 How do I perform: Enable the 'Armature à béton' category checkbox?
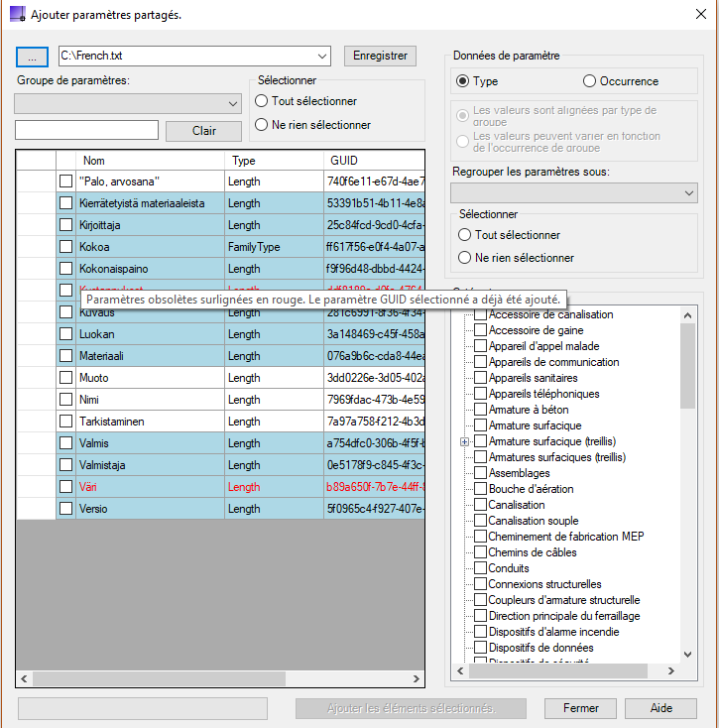(481, 410)
